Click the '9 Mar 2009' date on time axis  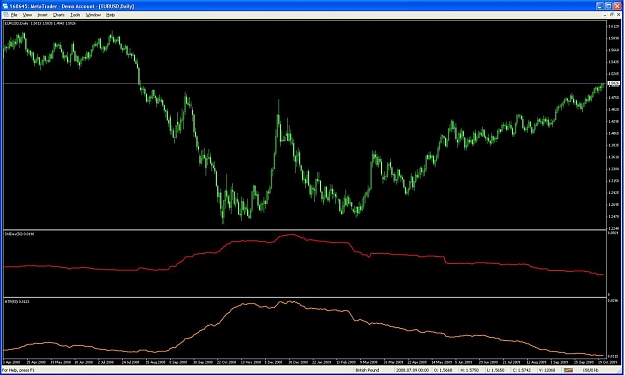(369, 362)
